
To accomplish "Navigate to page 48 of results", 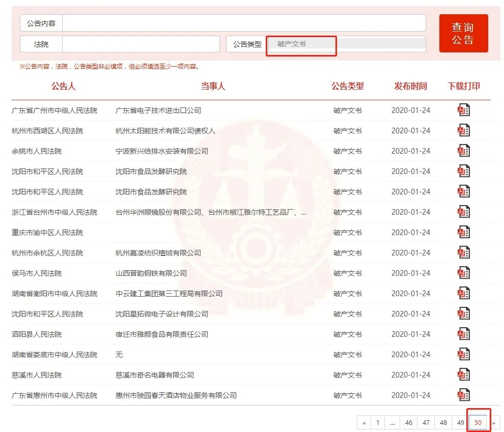I will 443,423.
